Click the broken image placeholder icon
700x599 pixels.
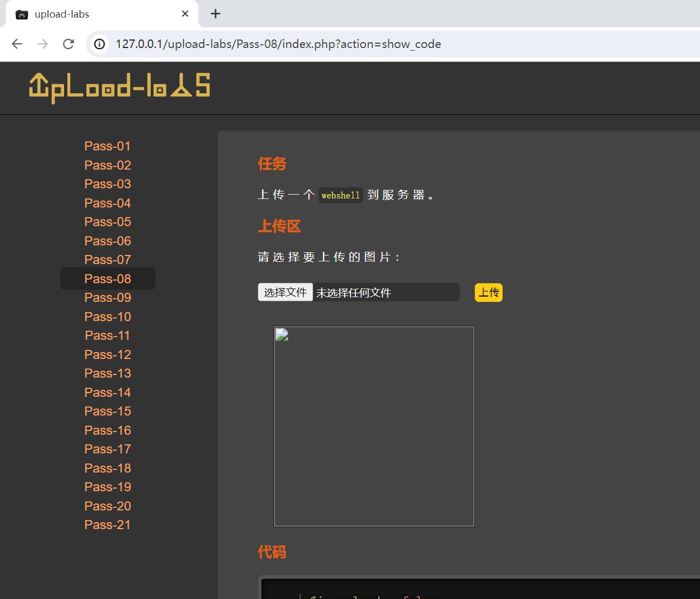(x=282, y=334)
